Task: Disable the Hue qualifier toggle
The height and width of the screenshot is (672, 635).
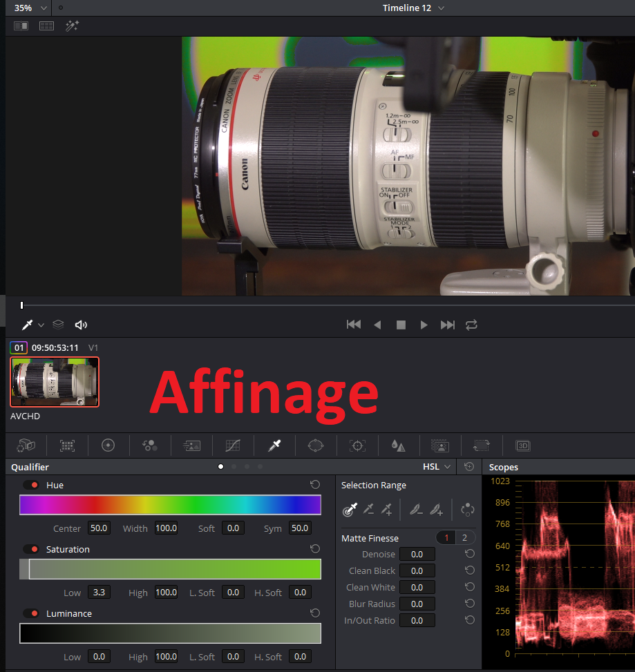Action: tap(30, 486)
